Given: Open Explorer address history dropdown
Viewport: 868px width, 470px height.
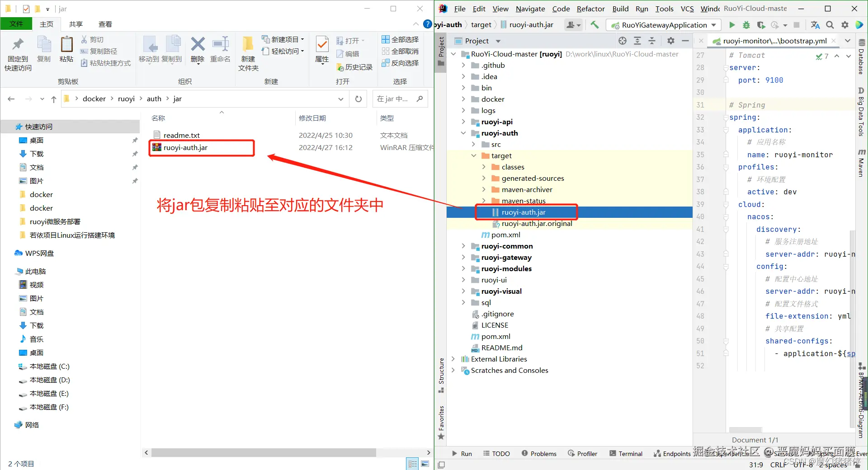Looking at the screenshot, I should 341,99.
